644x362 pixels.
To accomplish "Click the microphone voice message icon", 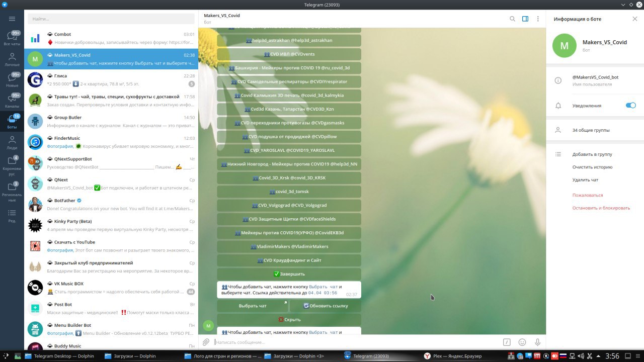I will pos(537,342).
